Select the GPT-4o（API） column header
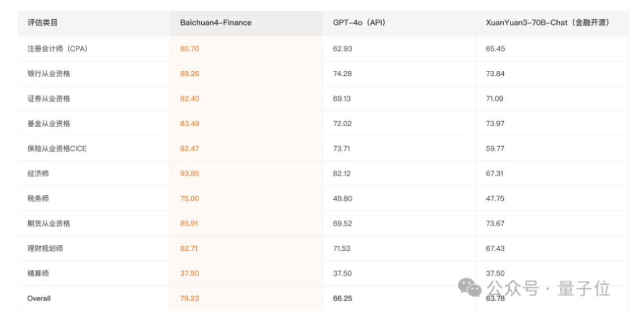644x321 pixels. click(359, 23)
